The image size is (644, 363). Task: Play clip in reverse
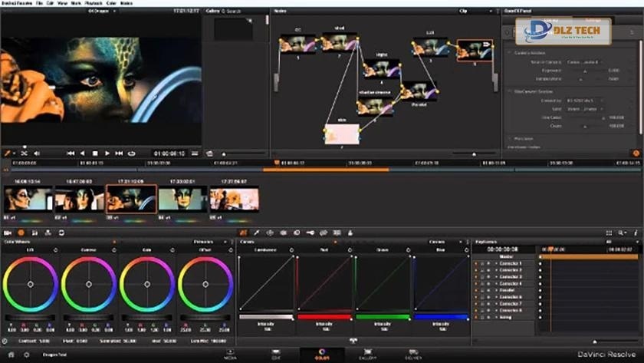(x=83, y=153)
